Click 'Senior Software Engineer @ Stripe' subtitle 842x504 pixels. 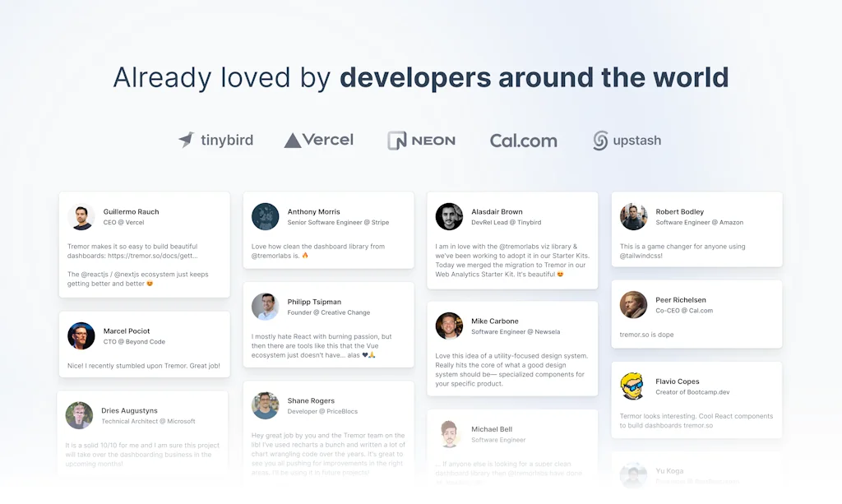(x=338, y=222)
